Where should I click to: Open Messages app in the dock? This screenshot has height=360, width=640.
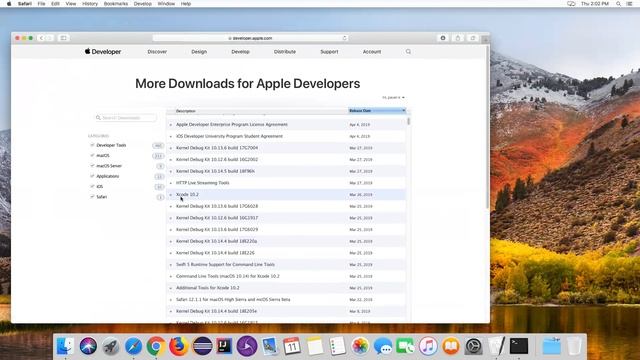click(x=383, y=346)
